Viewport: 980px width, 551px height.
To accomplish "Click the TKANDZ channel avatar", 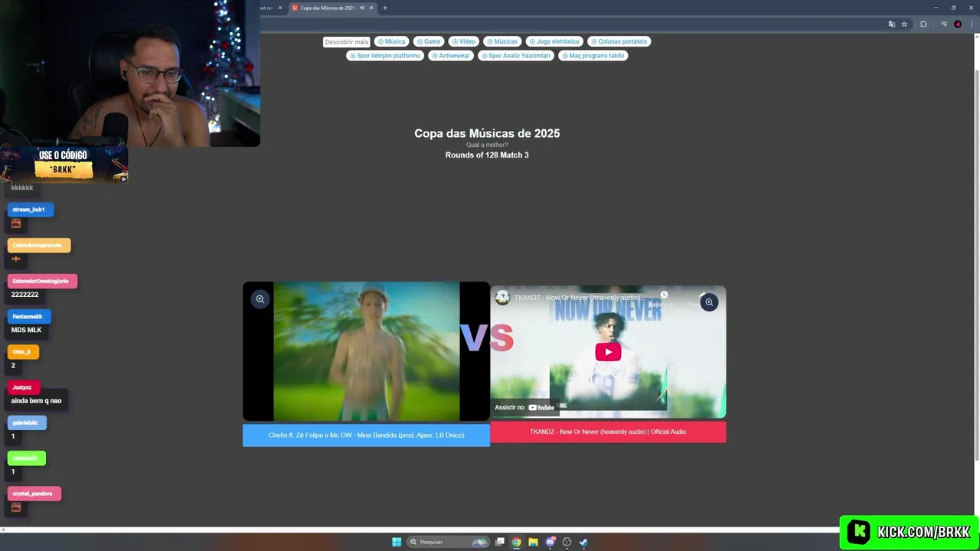I will click(502, 298).
